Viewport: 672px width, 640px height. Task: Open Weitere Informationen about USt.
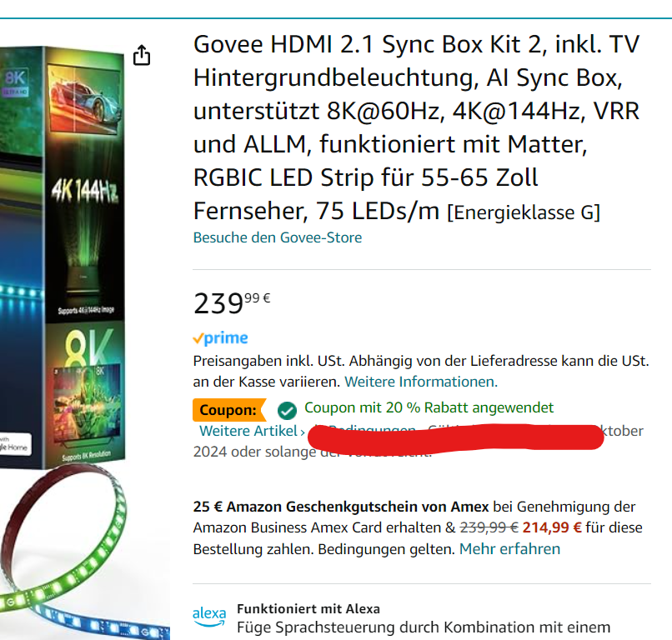tap(421, 382)
